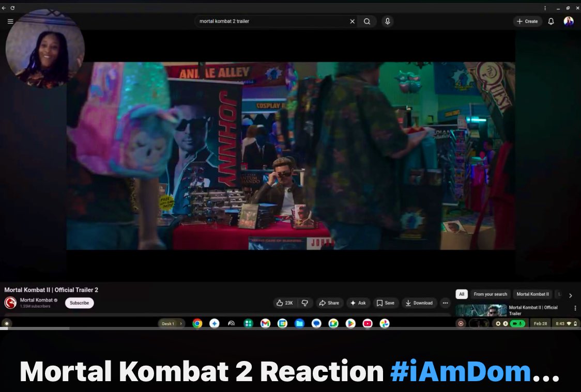Click the 1.55M subscribers text
581x392 pixels.
(35, 306)
